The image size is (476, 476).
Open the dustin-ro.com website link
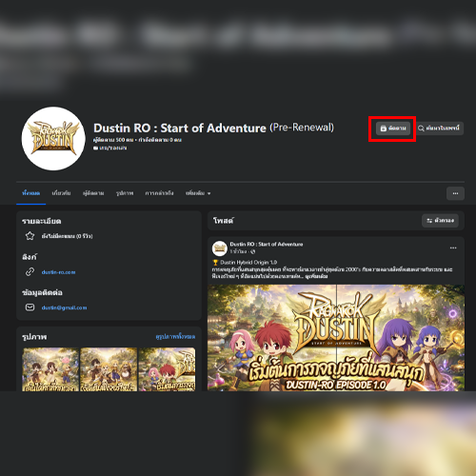click(58, 272)
